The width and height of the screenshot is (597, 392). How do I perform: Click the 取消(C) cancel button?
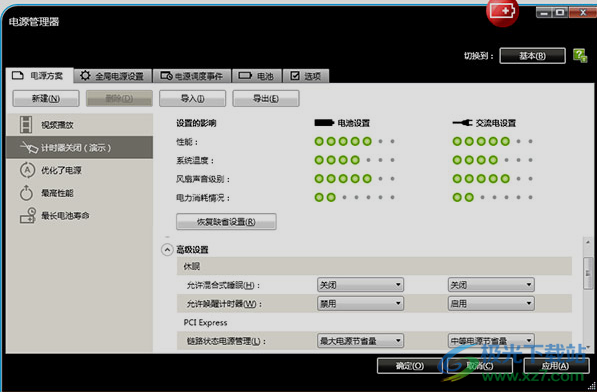pyautogui.click(x=480, y=366)
